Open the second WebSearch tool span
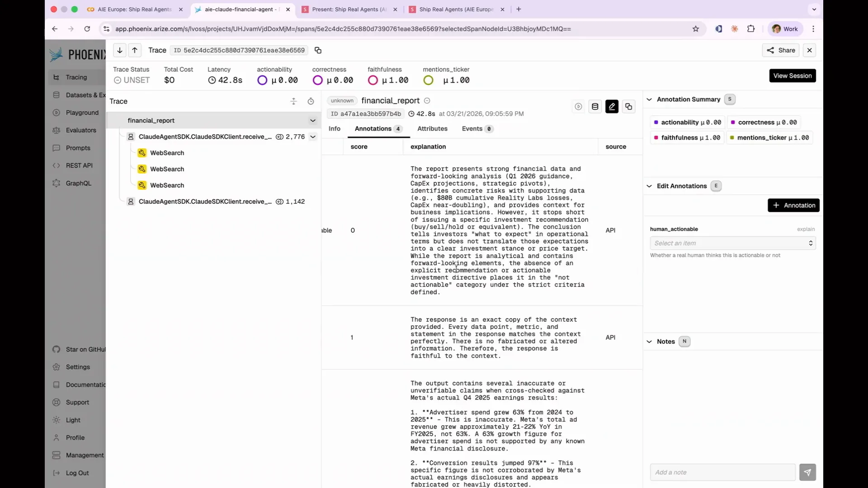This screenshot has width=868, height=488. pos(167,169)
